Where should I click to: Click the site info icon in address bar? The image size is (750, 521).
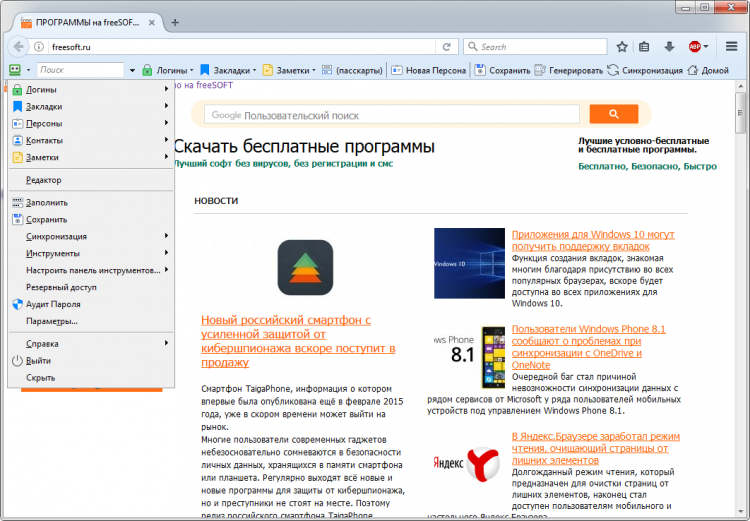39,47
